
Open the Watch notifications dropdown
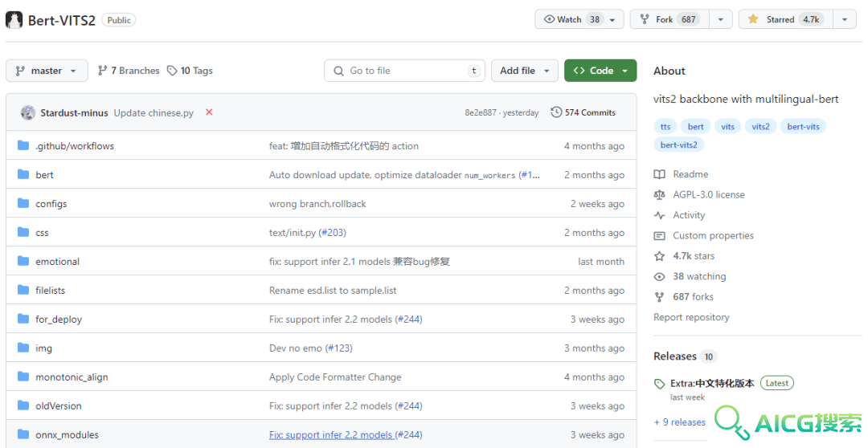click(x=579, y=19)
